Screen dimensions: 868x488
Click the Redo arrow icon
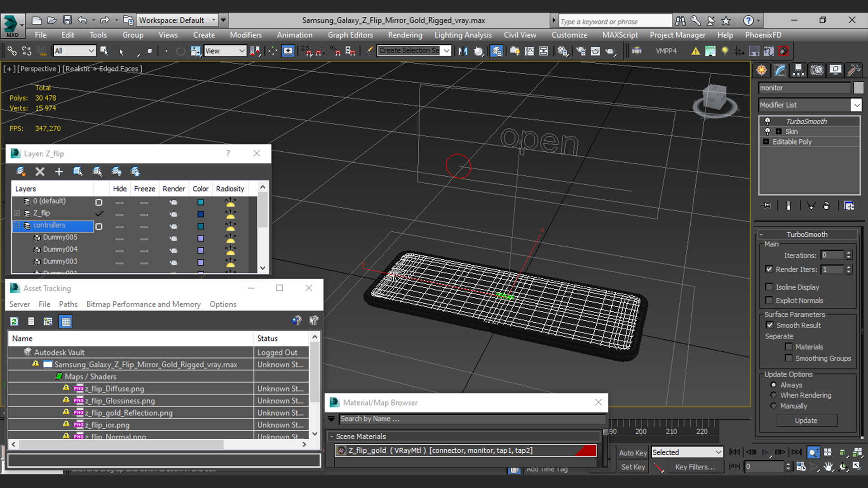105,20
